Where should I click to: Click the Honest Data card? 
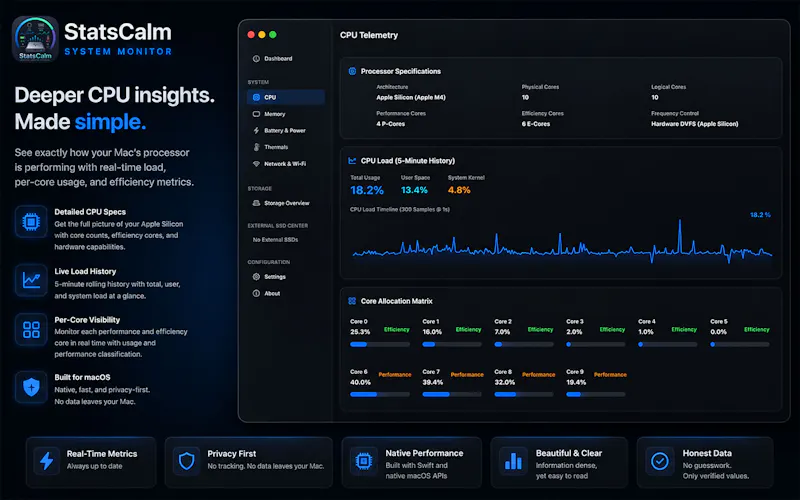pos(705,462)
